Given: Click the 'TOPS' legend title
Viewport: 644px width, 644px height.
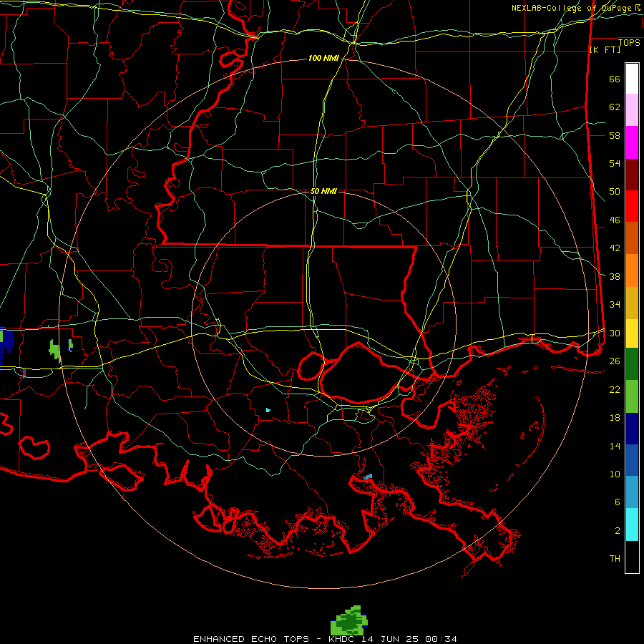Looking at the screenshot, I should point(629,42).
